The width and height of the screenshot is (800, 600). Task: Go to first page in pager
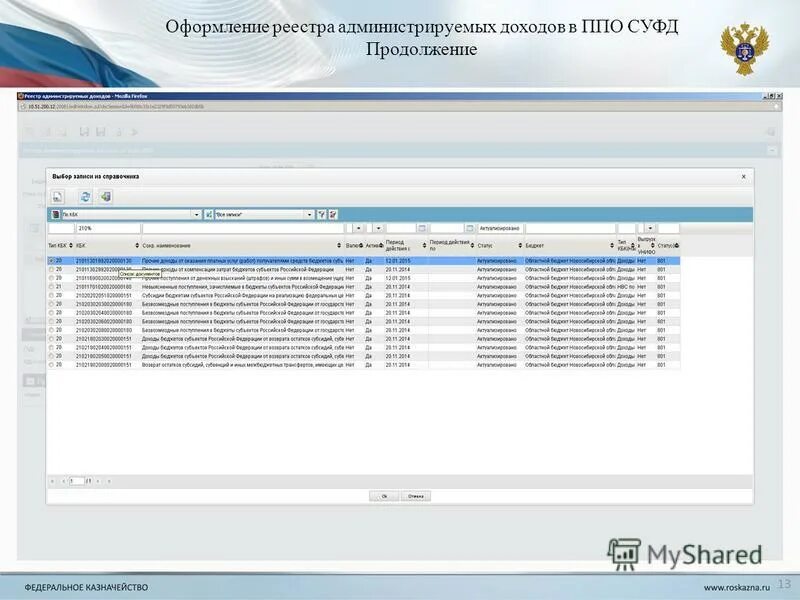pyautogui.click(x=53, y=481)
